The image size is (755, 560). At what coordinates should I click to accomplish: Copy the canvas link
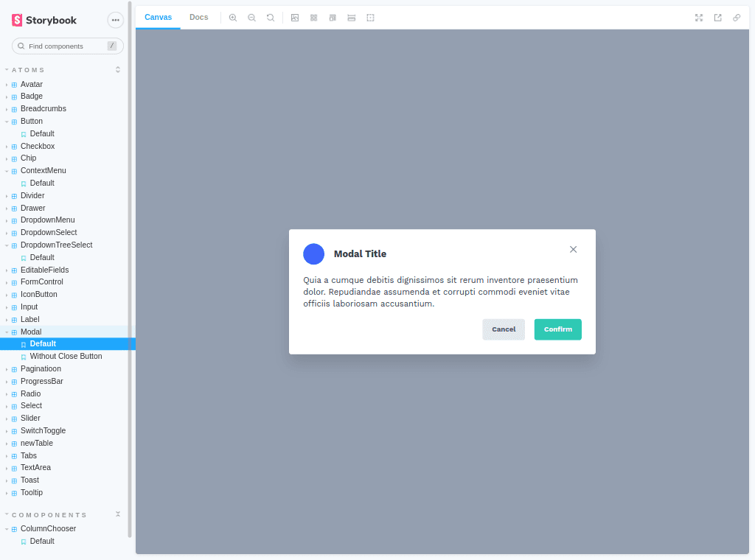tap(737, 18)
